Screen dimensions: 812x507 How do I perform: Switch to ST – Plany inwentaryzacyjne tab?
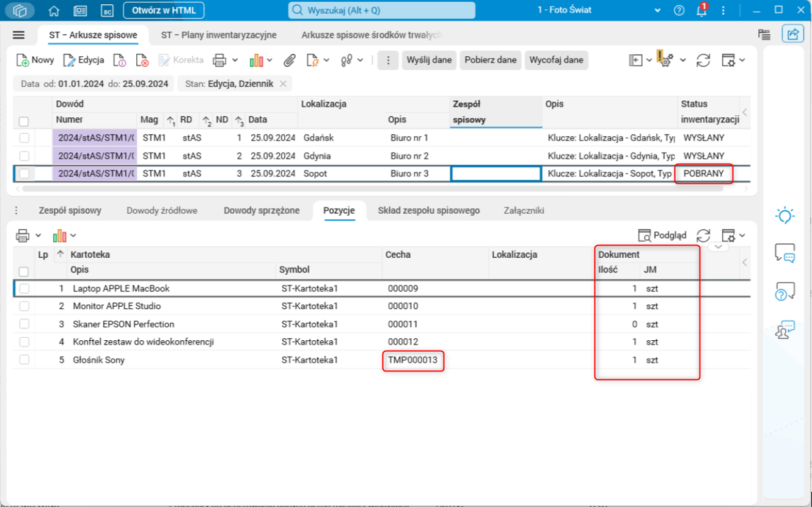click(x=219, y=35)
